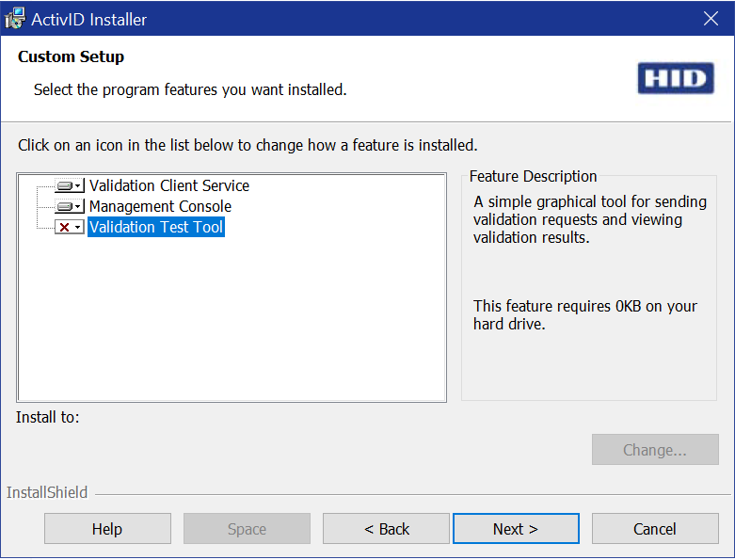
Task: Cancel the installation
Action: (x=655, y=529)
